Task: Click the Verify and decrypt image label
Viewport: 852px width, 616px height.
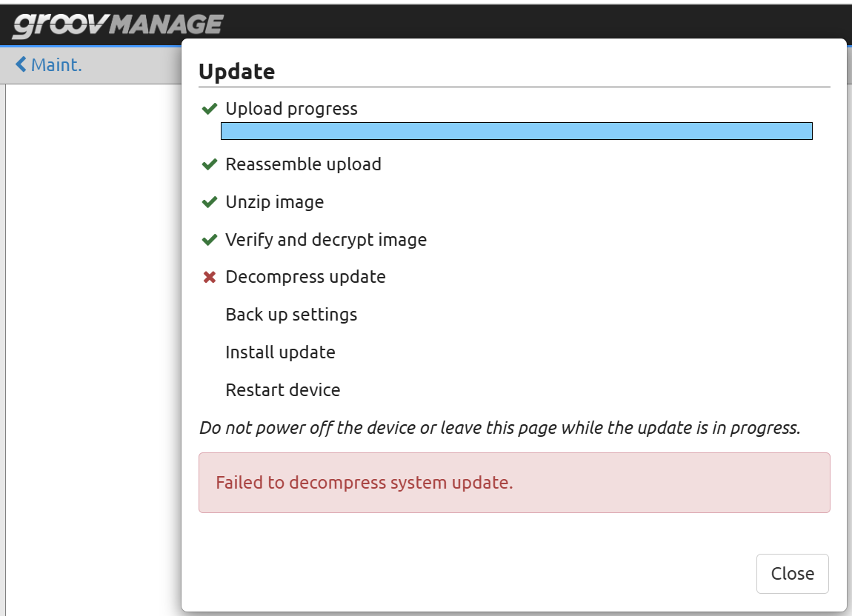Action: [x=326, y=240]
